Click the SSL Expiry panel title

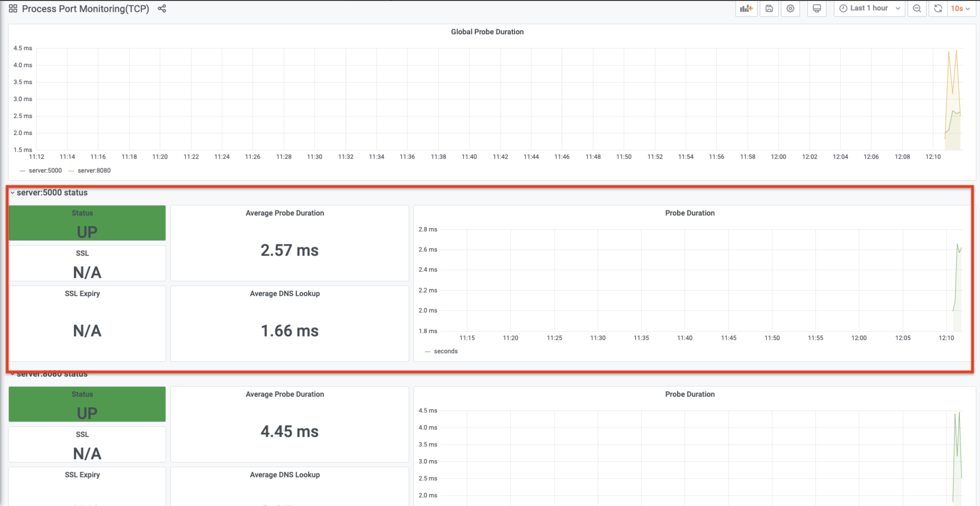coord(82,294)
